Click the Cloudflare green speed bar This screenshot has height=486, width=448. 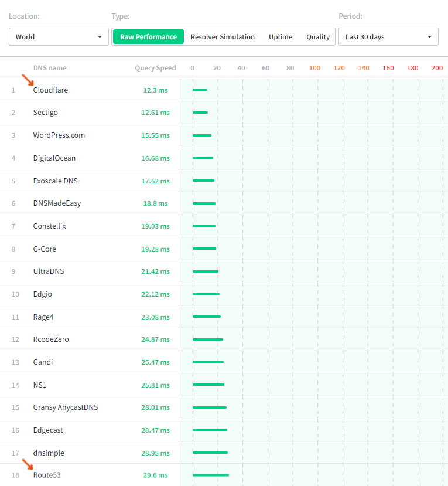(x=200, y=90)
